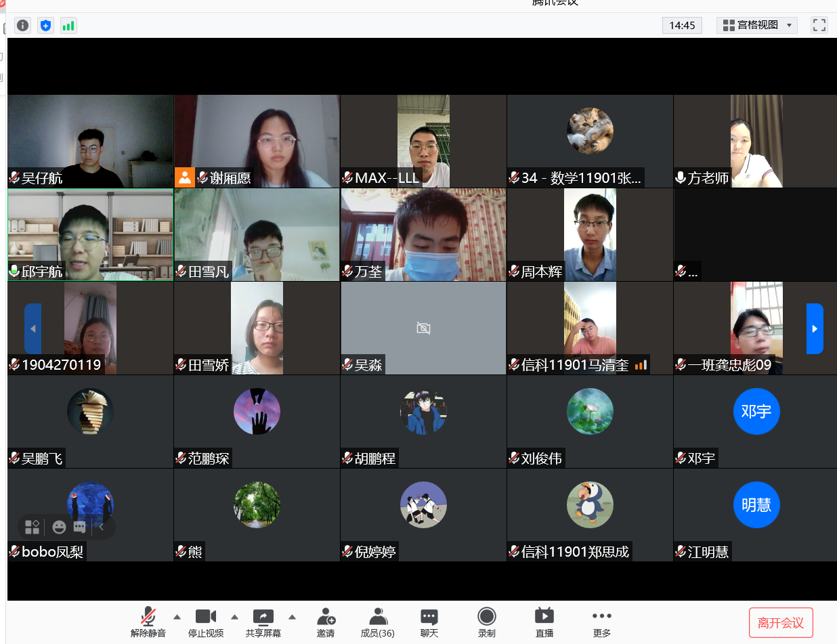Viewport: 837px width, 644px height.
Task: Expand audio options arrow beside 解除静音
Action: (177, 617)
